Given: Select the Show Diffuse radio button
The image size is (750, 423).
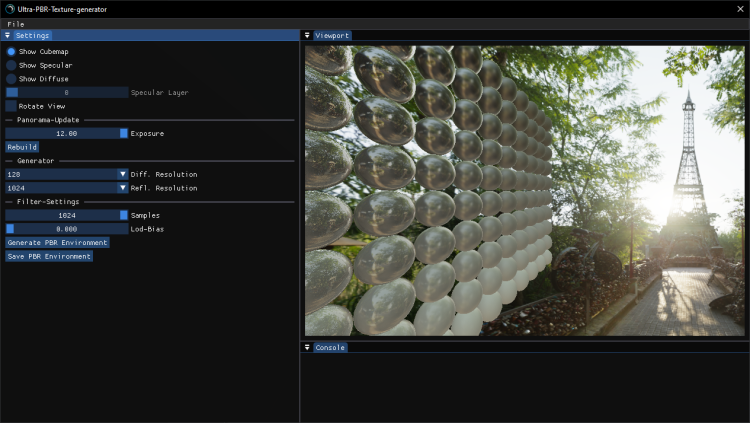Looking at the screenshot, I should coord(11,78).
